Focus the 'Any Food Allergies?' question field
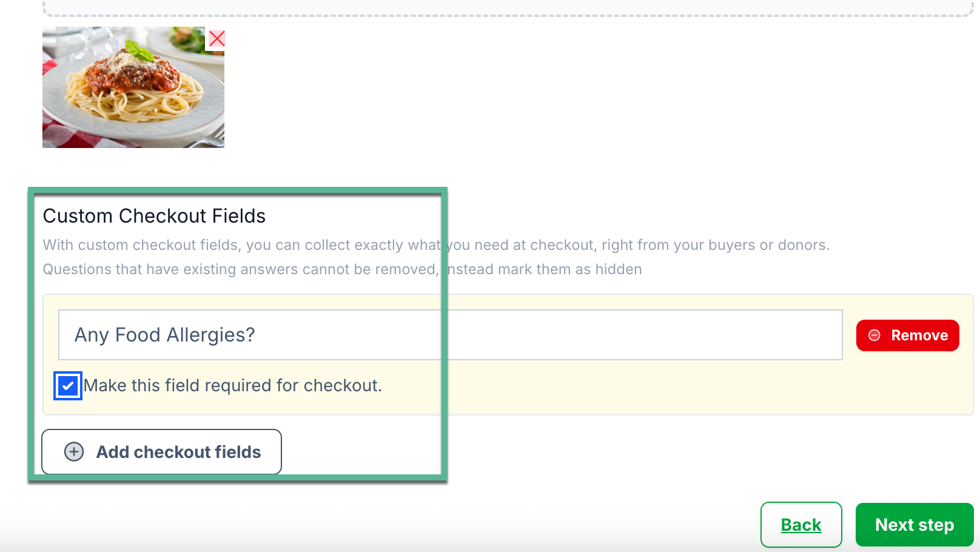This screenshot has height=552, width=980. pyautogui.click(x=450, y=335)
